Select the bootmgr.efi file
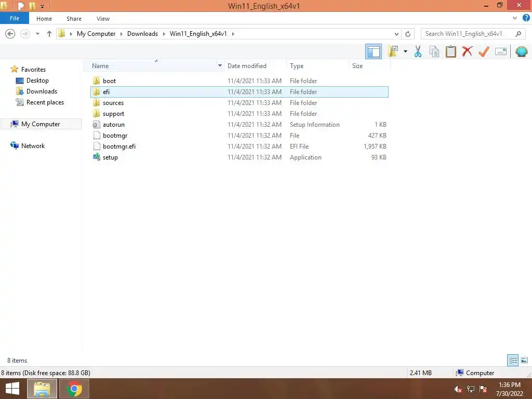532x399 pixels. (240, 146)
